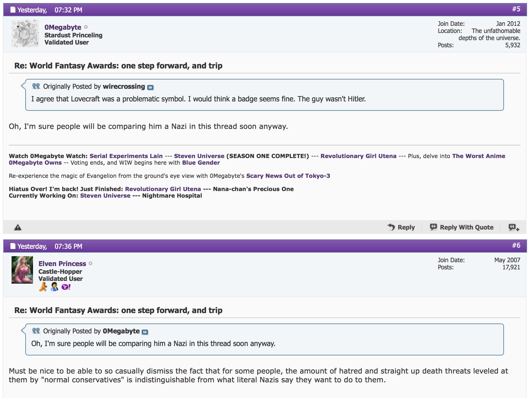Click the Reply arrow icon on post #5
Viewport: 532px width, 398px height.
pos(391,227)
